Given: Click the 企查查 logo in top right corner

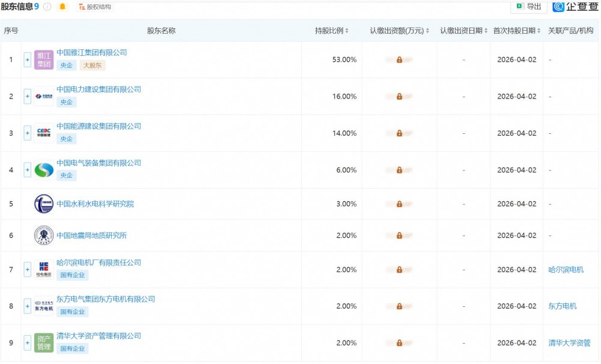Looking at the screenshot, I should [576, 7].
